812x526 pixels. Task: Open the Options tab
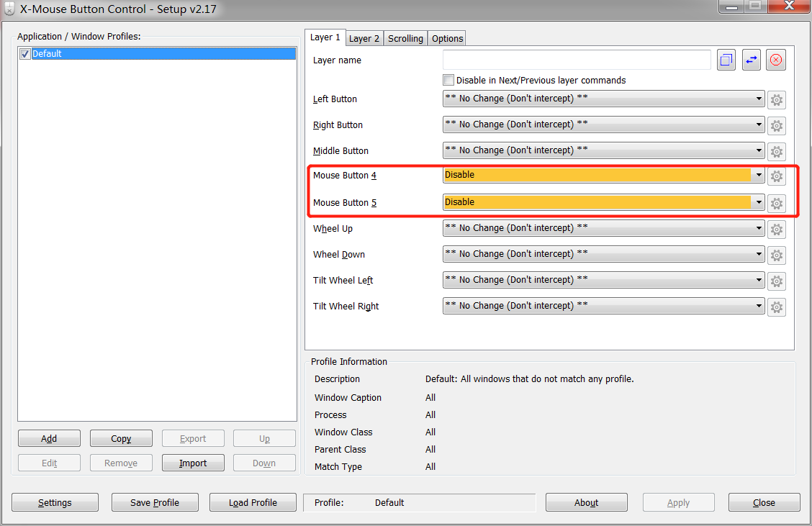(448, 38)
